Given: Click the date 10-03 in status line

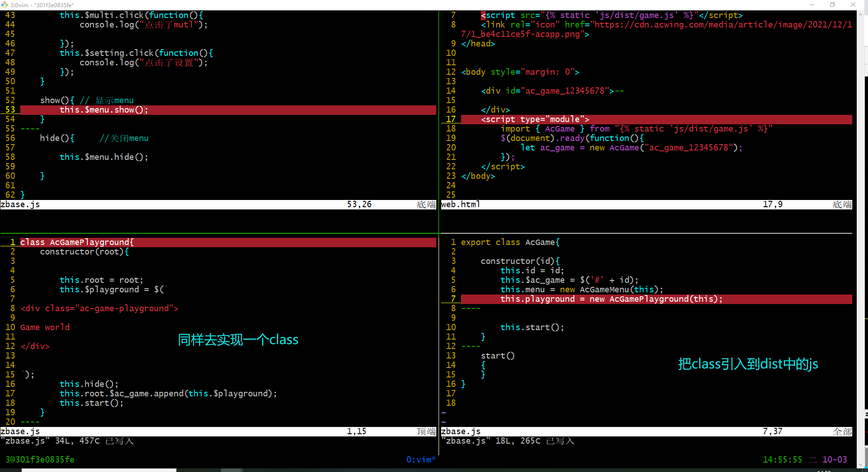Looking at the screenshot, I should [835, 459].
